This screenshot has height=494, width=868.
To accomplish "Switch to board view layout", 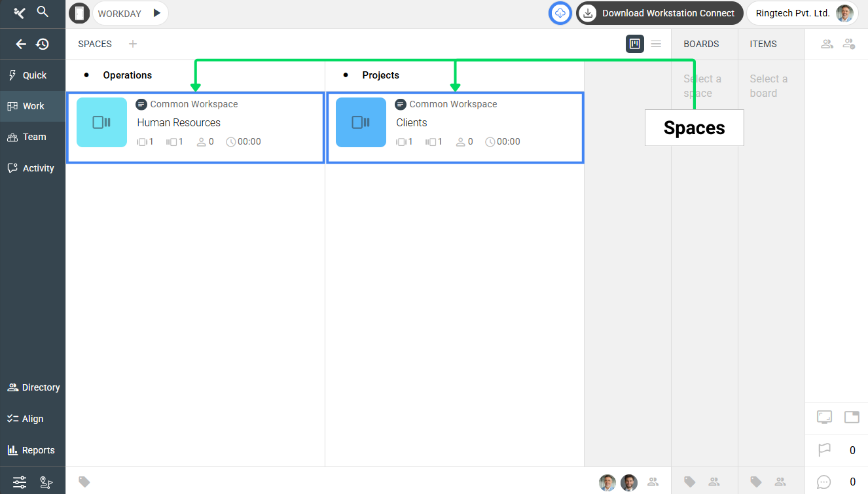I will (634, 44).
